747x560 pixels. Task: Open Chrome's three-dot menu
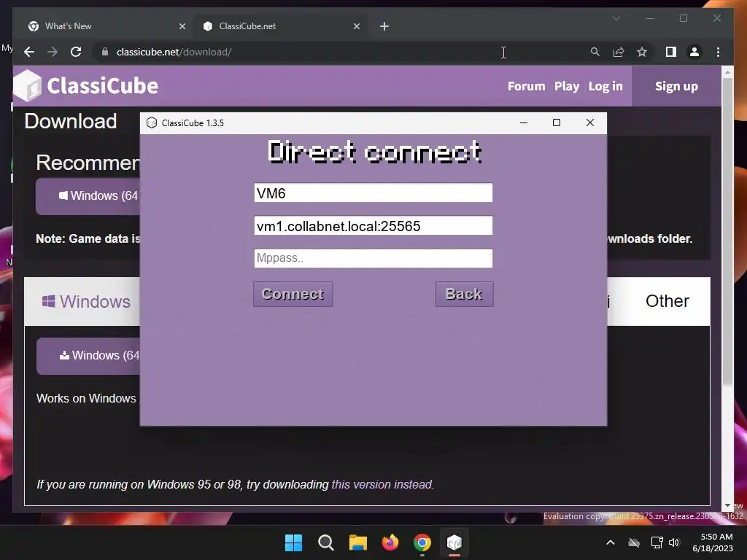[718, 52]
